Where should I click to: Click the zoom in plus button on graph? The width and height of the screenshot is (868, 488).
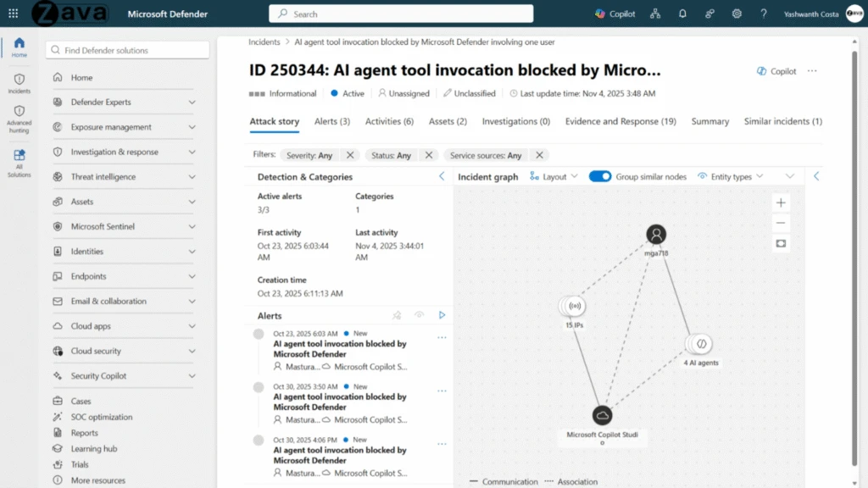(x=781, y=202)
